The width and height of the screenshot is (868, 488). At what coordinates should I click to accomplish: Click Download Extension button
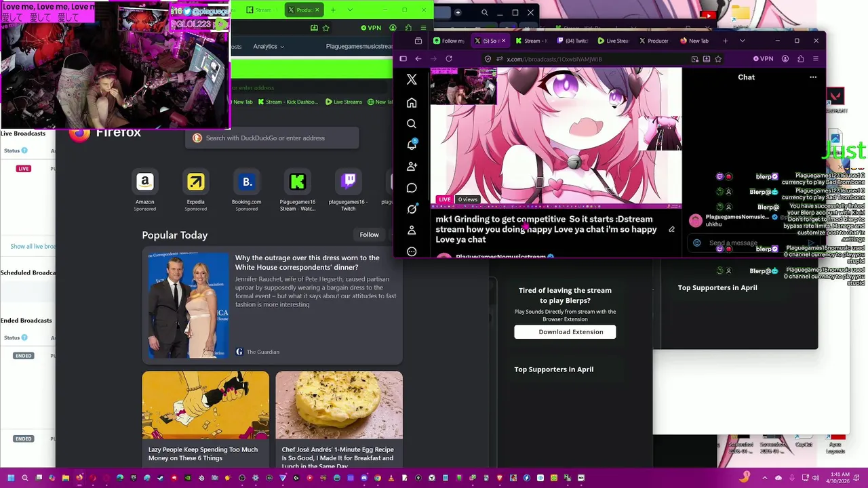[x=565, y=332]
